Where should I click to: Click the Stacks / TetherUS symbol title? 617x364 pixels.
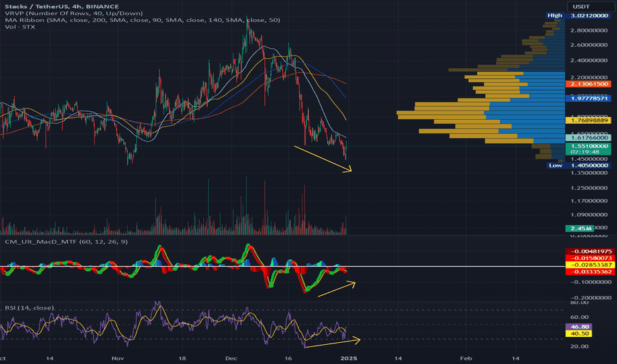pyautogui.click(x=62, y=7)
